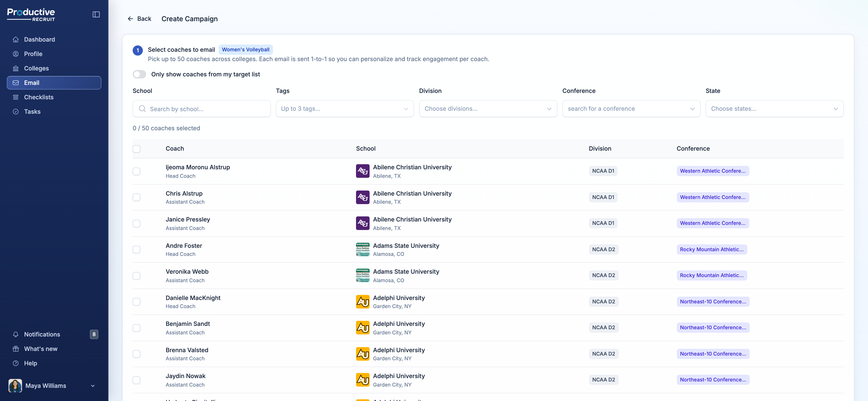Image resolution: width=868 pixels, height=401 pixels.
Task: Click Abilene Christian logo in Janice Pressley's row
Action: click(x=363, y=223)
